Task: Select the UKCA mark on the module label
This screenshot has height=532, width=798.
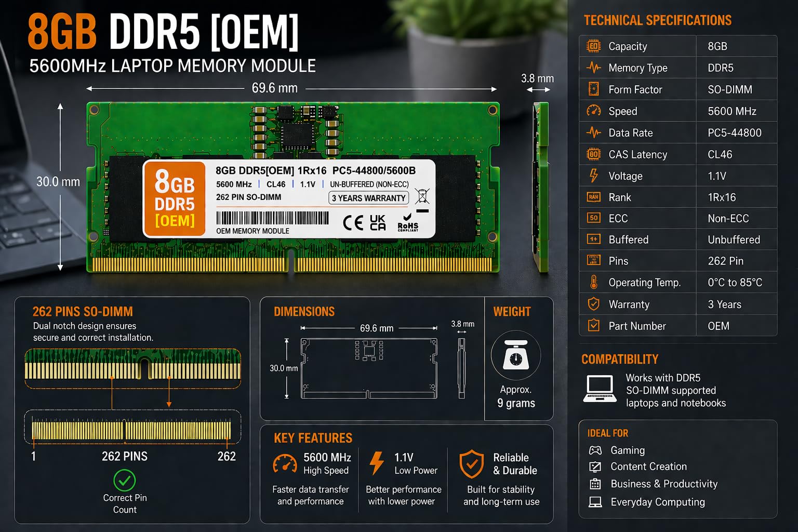Action: coord(378,223)
